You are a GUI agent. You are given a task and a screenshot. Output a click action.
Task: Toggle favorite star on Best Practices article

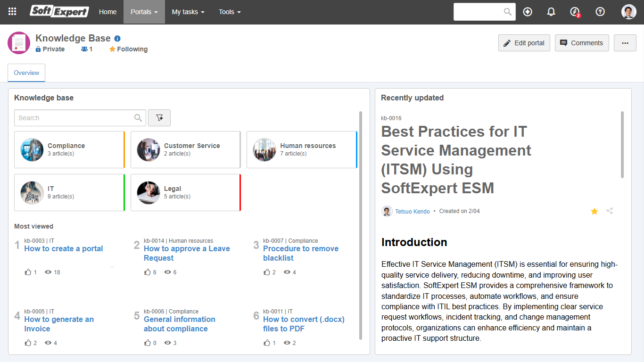click(x=594, y=211)
